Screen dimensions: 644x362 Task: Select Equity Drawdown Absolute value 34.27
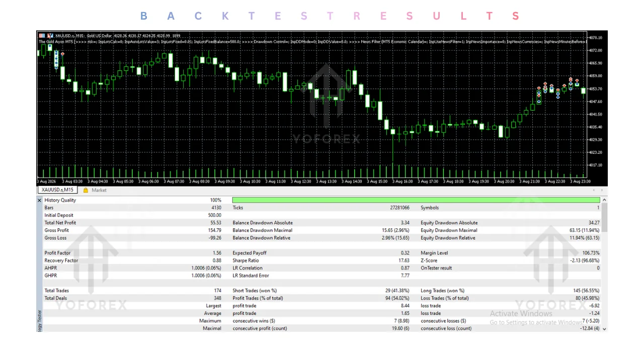point(594,223)
